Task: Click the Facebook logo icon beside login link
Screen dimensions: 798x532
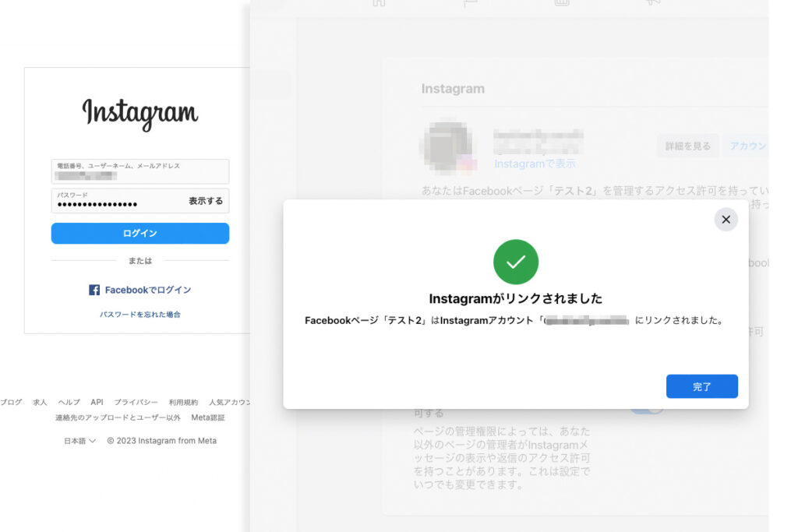Action: click(x=94, y=290)
